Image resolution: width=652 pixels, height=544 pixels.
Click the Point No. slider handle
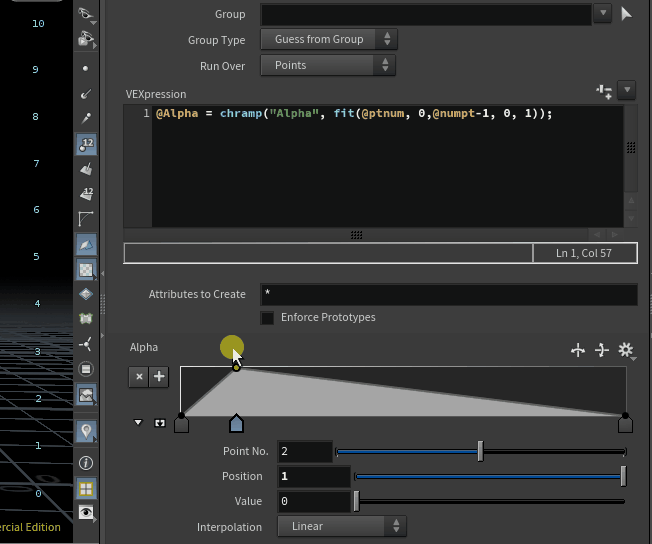tap(480, 452)
